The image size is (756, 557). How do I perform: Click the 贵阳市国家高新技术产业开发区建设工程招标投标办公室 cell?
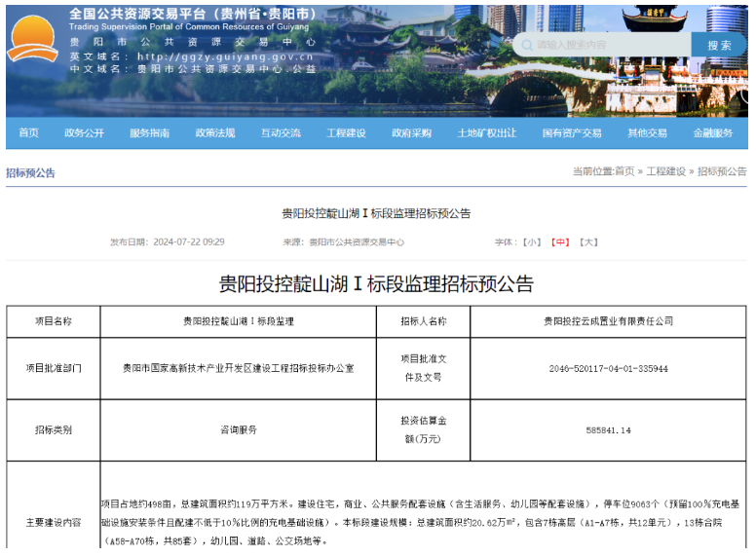coord(238,368)
